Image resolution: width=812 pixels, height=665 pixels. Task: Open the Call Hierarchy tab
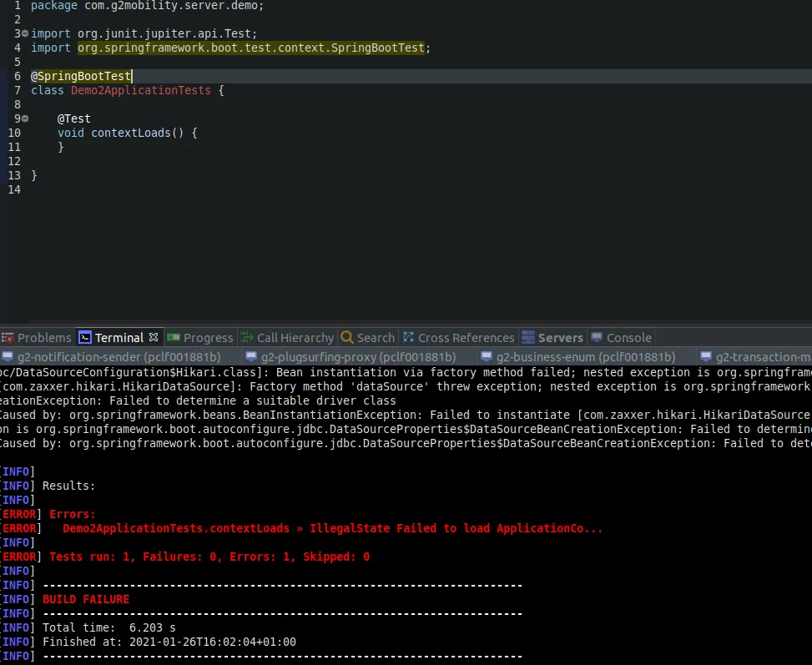287,338
